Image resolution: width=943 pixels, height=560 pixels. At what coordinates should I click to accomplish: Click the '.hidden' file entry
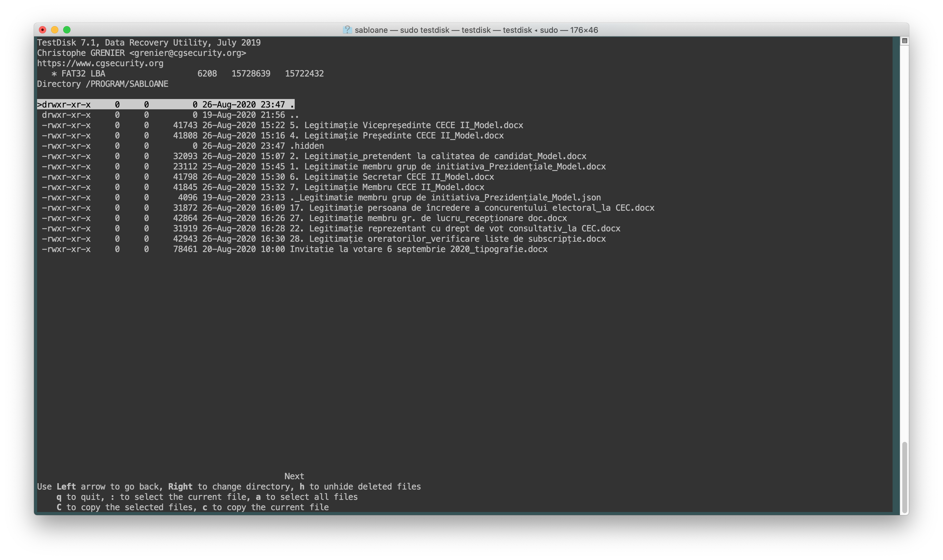pyautogui.click(x=307, y=146)
